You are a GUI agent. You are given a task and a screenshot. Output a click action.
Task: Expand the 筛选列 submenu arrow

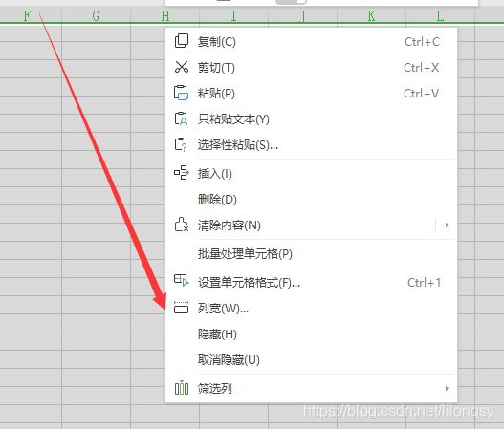coord(447,388)
